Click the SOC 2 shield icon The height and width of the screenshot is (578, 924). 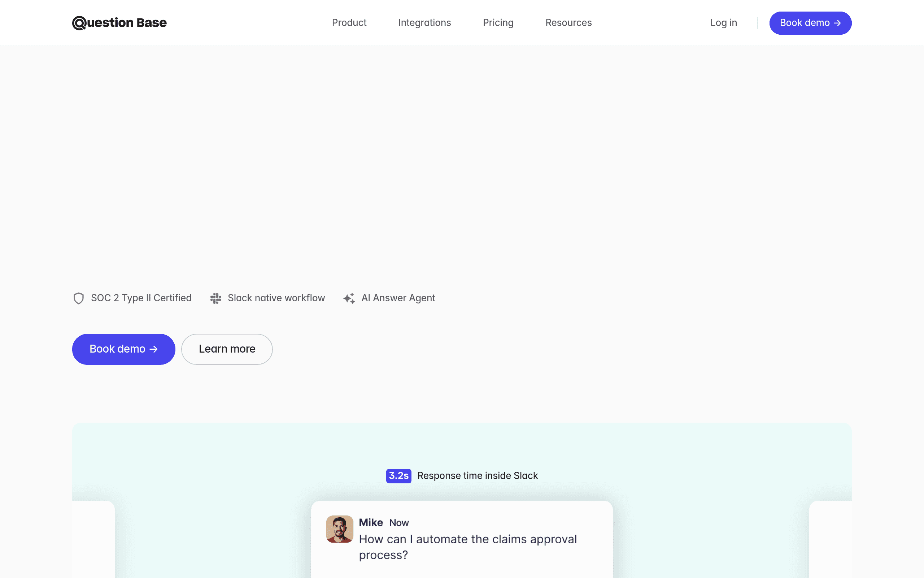(79, 298)
